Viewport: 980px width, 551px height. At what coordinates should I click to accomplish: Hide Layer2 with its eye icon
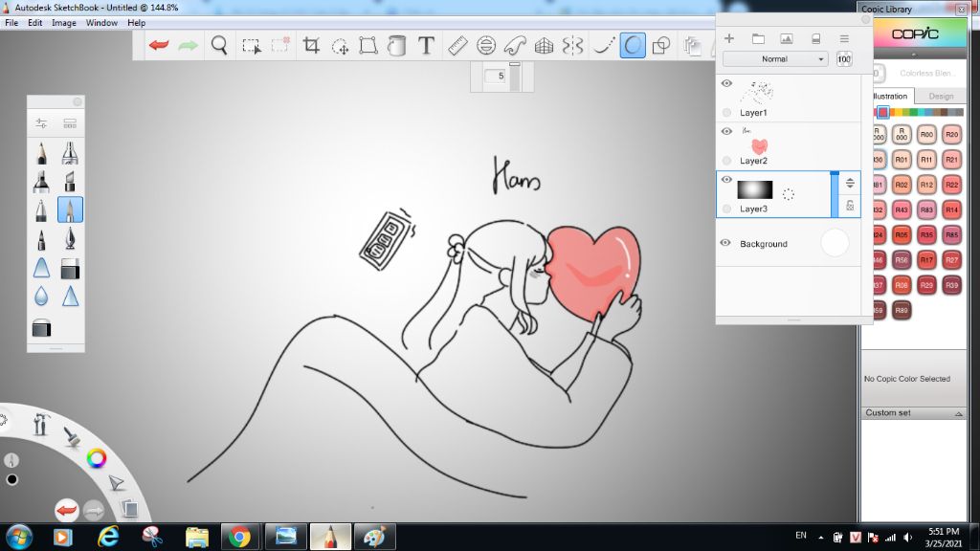pyautogui.click(x=726, y=131)
